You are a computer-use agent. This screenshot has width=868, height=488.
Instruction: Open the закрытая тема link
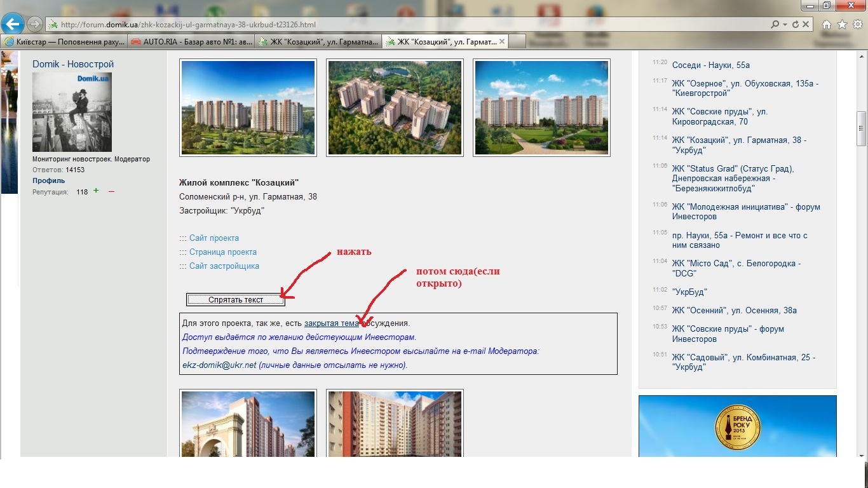click(x=332, y=323)
